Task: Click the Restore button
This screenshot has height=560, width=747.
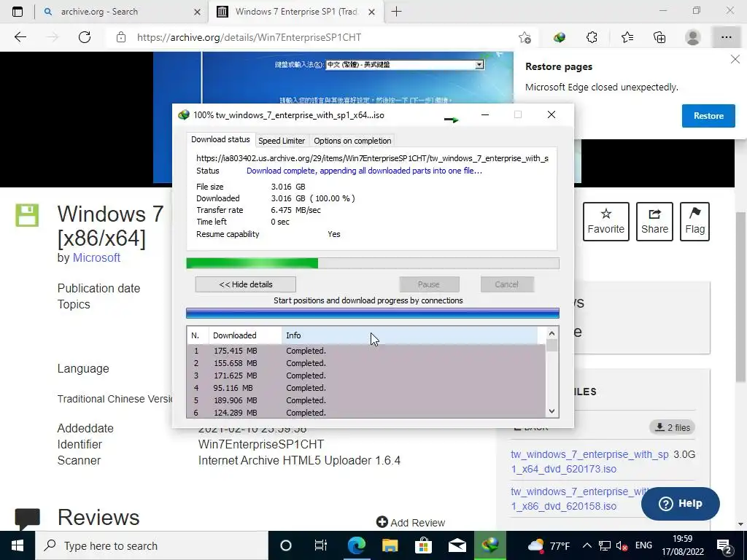Action: (x=708, y=116)
